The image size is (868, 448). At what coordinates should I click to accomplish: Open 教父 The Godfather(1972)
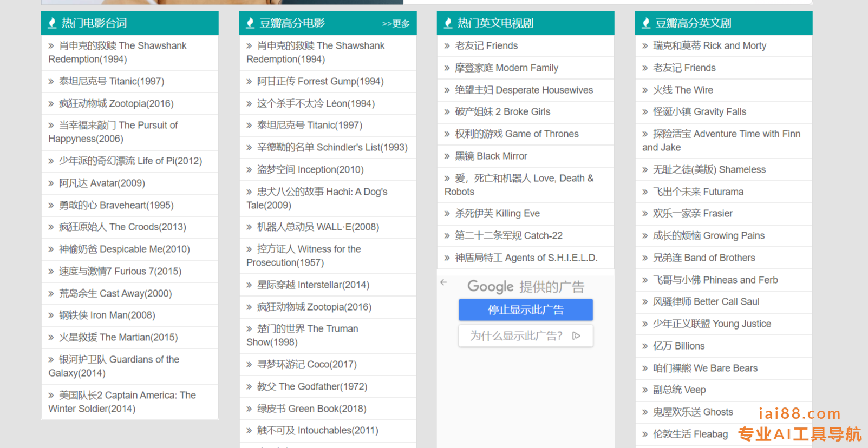click(312, 386)
